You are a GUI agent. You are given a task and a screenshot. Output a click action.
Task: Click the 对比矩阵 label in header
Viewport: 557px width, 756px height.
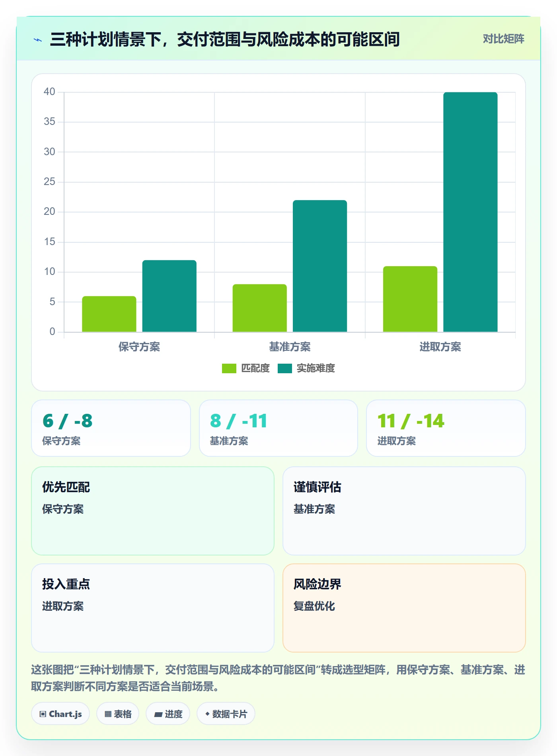tap(503, 39)
